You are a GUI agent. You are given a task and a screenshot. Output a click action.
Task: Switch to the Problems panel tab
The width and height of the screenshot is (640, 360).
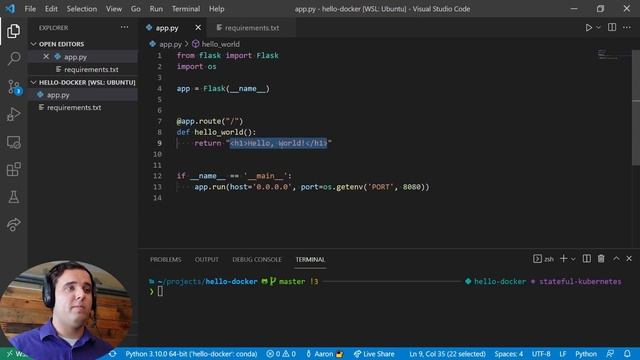tap(165, 260)
